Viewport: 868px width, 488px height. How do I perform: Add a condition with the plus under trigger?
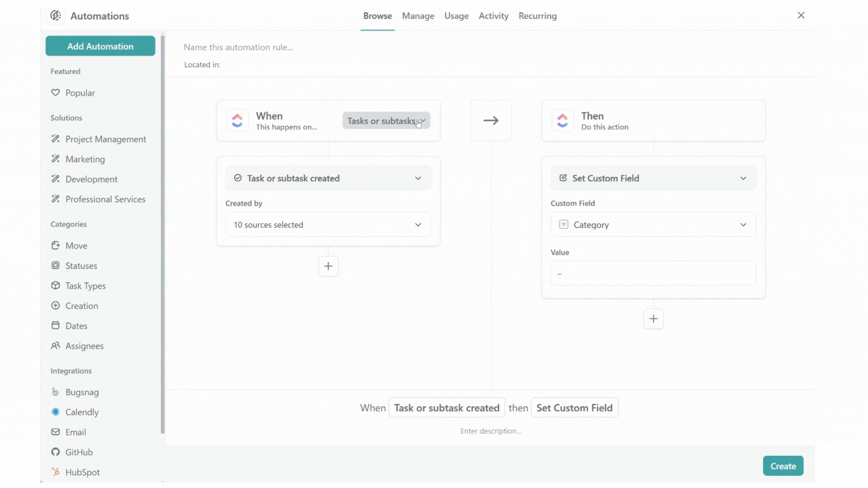coord(328,266)
